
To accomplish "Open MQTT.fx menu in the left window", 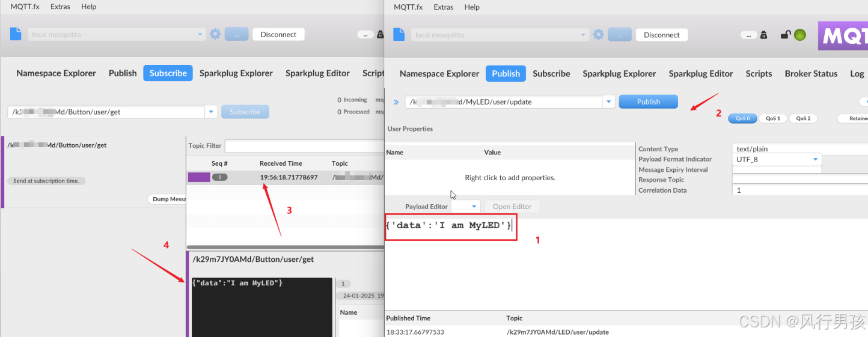I will tap(23, 7).
